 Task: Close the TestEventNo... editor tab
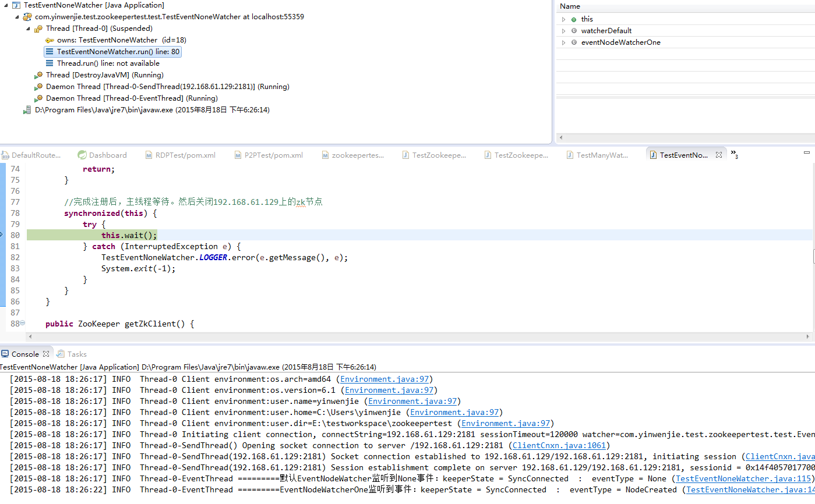point(719,155)
